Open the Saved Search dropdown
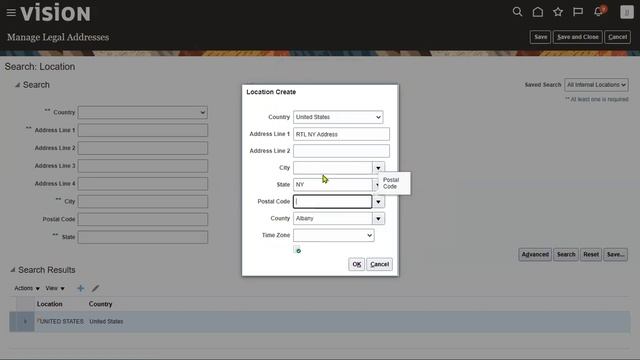Viewport: 640px width, 360px height. (596, 85)
